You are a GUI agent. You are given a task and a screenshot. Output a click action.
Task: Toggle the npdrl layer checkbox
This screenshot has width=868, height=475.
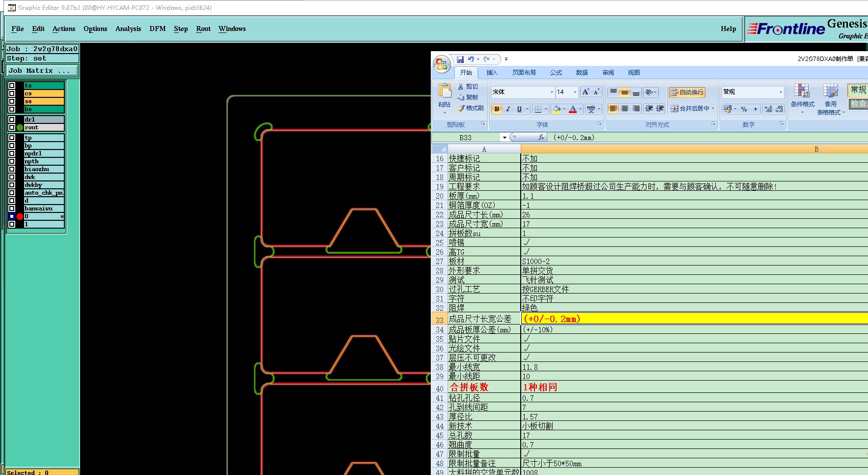pyautogui.click(x=12, y=153)
